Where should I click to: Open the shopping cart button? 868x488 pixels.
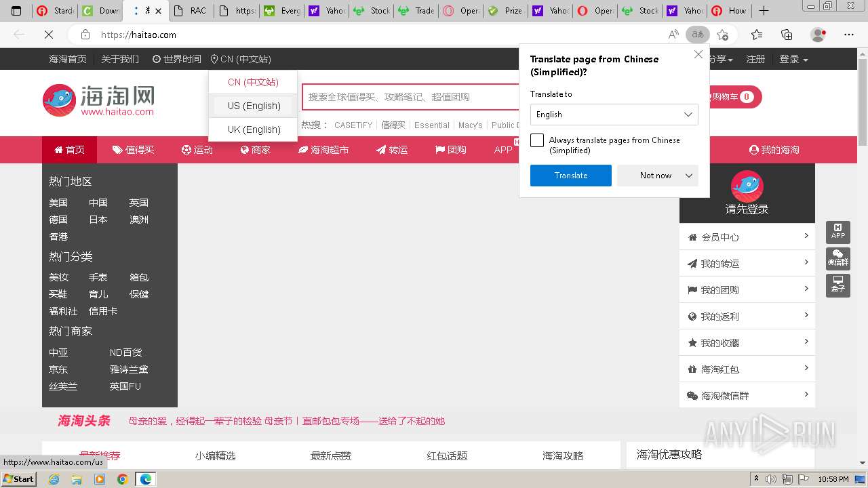pyautogui.click(x=732, y=97)
